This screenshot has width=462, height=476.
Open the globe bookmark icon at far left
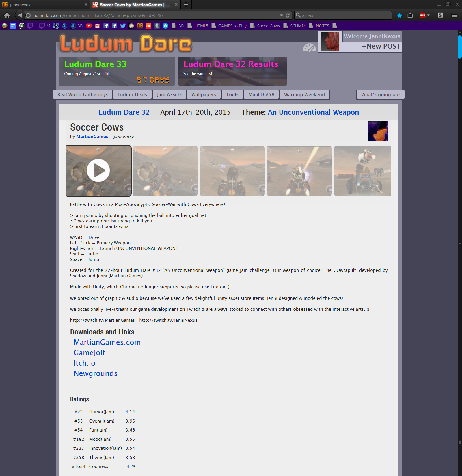point(5,26)
